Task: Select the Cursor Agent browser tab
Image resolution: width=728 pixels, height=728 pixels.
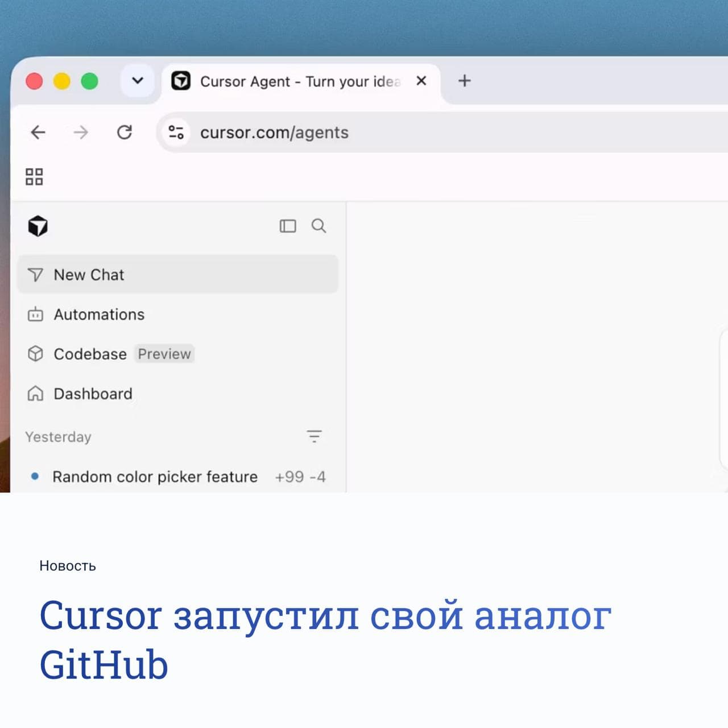Action: click(x=301, y=82)
